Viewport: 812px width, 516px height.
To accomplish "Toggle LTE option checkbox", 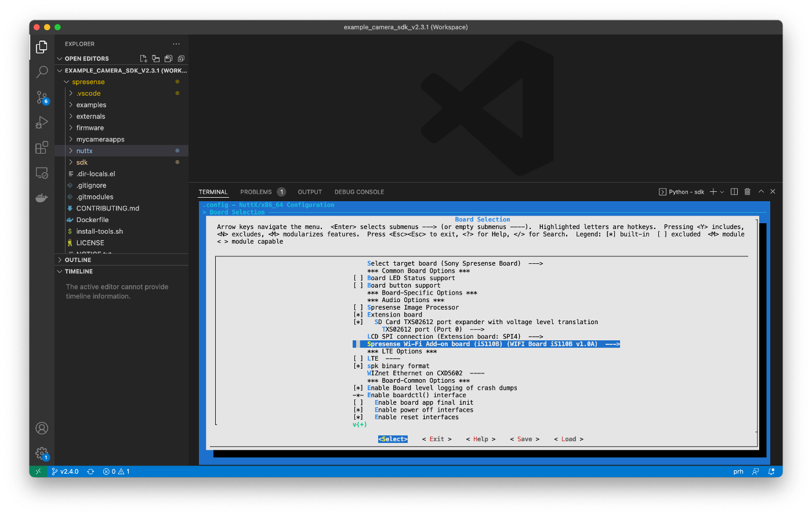I will pyautogui.click(x=358, y=359).
